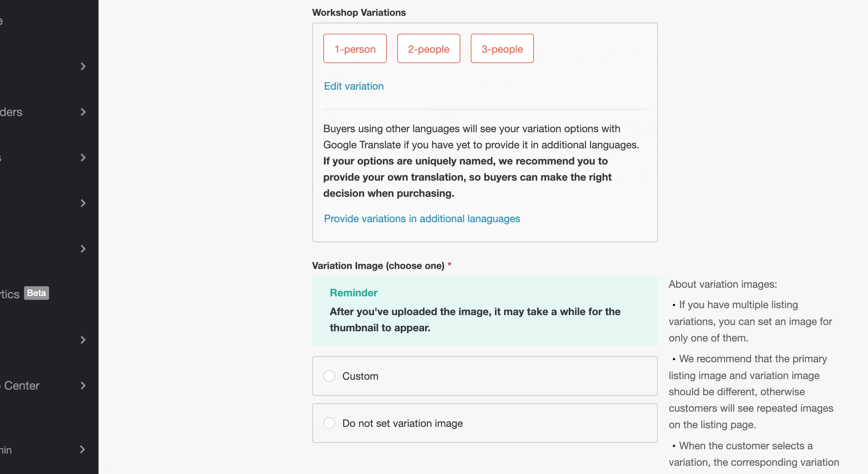Choose Do not set variation image radio

pyautogui.click(x=329, y=423)
